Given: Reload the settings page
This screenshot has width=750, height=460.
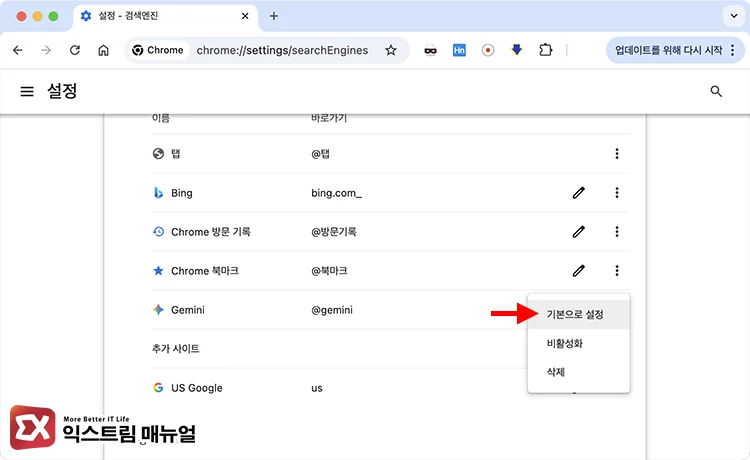Looking at the screenshot, I should (x=75, y=50).
